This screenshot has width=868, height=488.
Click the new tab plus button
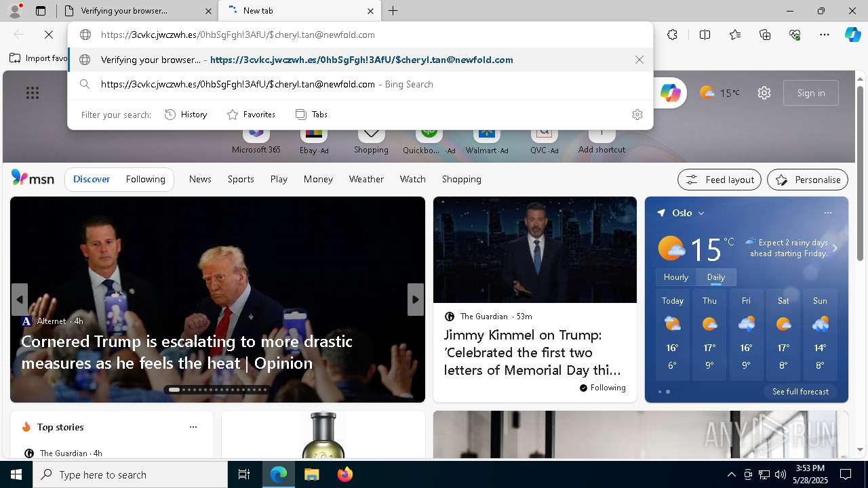click(x=393, y=11)
